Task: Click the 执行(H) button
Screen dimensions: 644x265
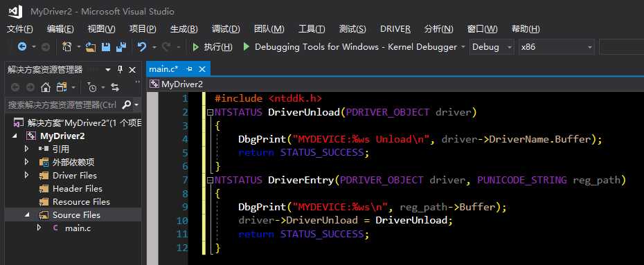Action: coord(213,47)
